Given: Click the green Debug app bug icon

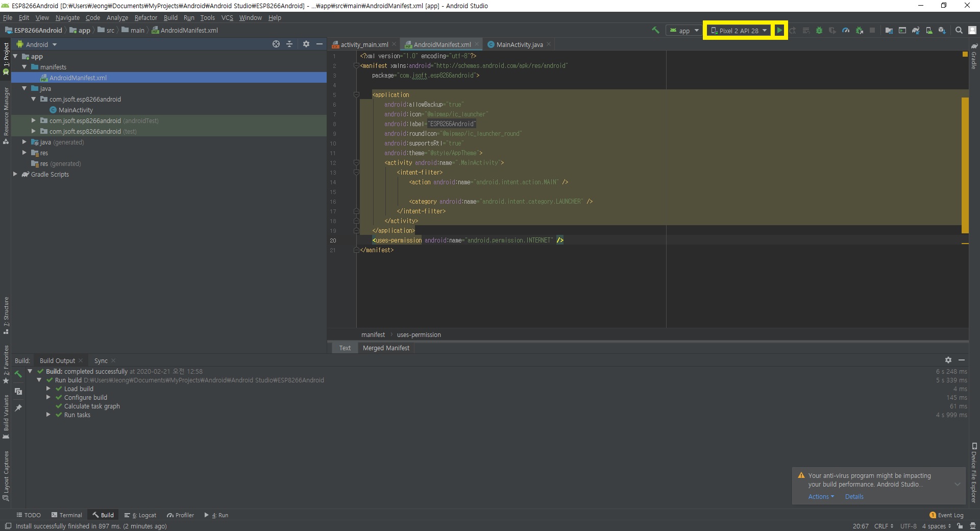Looking at the screenshot, I should (819, 31).
